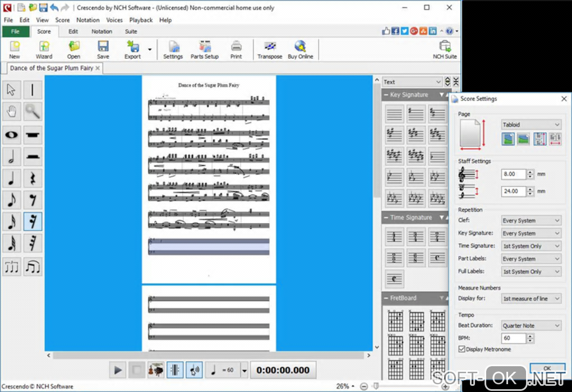Click the Export toolbar icon

(132, 50)
